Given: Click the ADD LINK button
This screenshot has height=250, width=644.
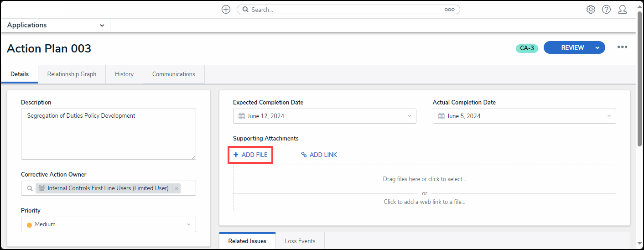Looking at the screenshot, I should point(319,155).
